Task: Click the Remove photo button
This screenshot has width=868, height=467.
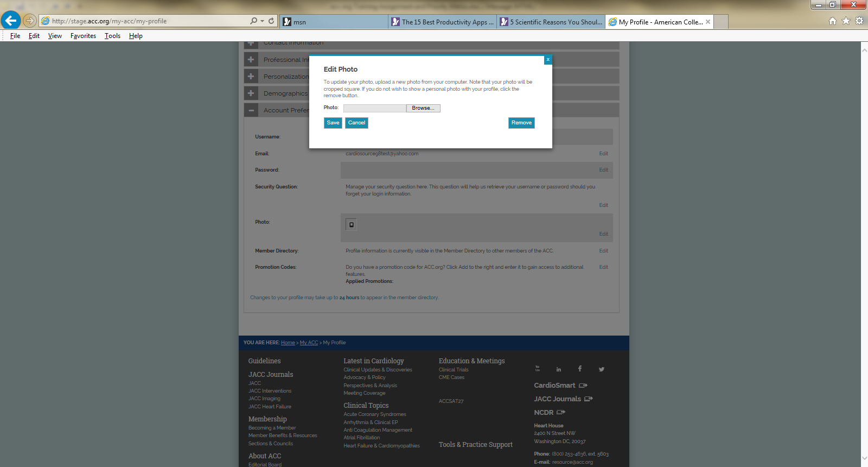Action: coord(521,123)
